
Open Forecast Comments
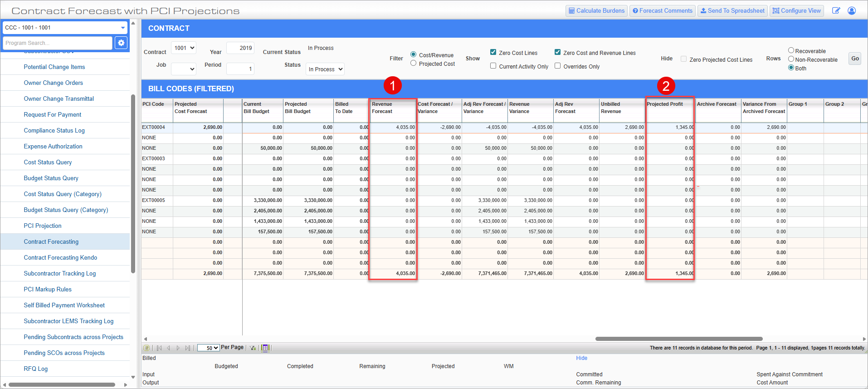pos(662,10)
